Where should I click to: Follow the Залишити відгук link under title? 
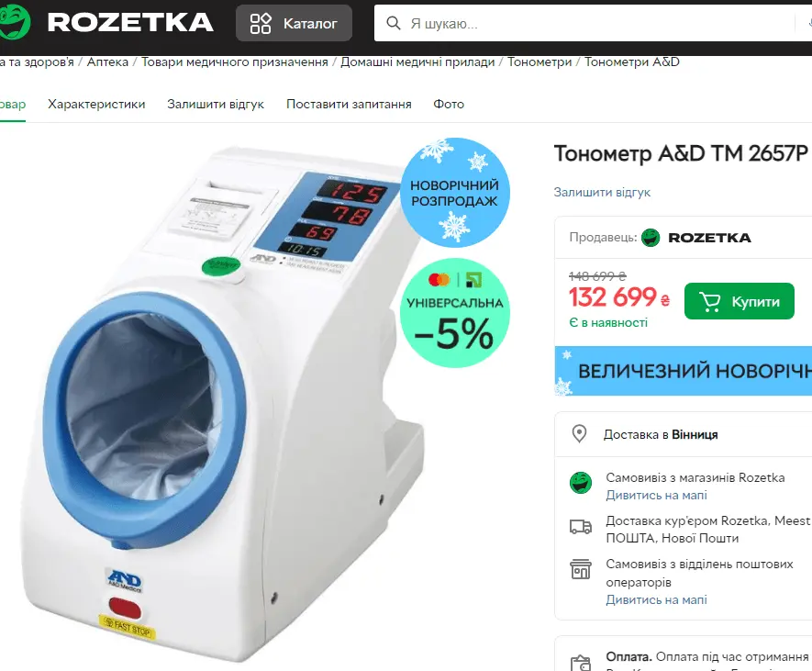click(602, 192)
